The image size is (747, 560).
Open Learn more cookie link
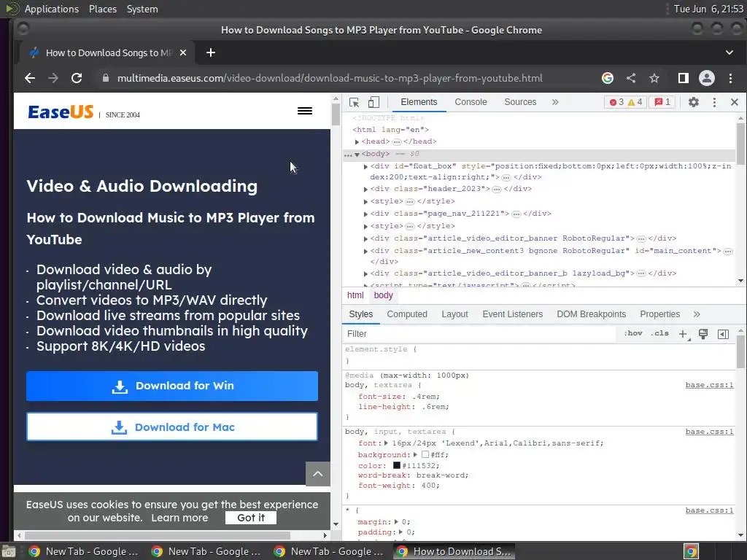(x=179, y=518)
